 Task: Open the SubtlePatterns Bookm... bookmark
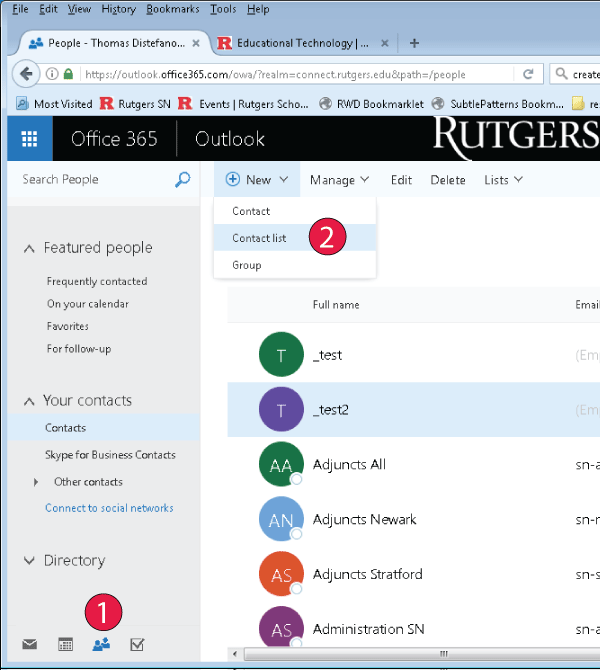(x=497, y=104)
